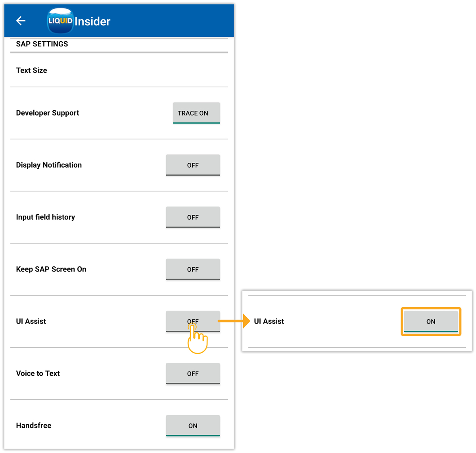476x453 pixels.
Task: Turn on Keep SAP Screen On
Action: click(193, 269)
